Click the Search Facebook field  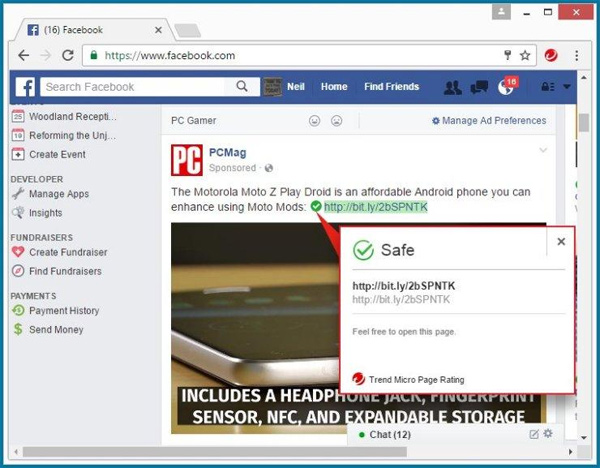(133, 87)
